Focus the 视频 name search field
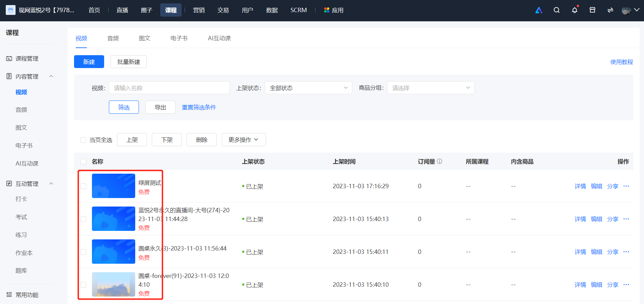Screen dimensions: 644x304 click(x=169, y=88)
